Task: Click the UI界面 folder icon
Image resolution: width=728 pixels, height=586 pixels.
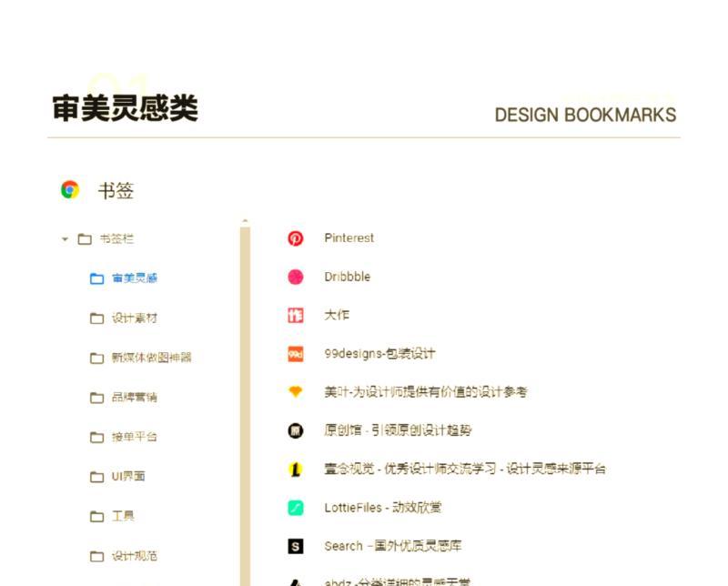Action: point(96,477)
